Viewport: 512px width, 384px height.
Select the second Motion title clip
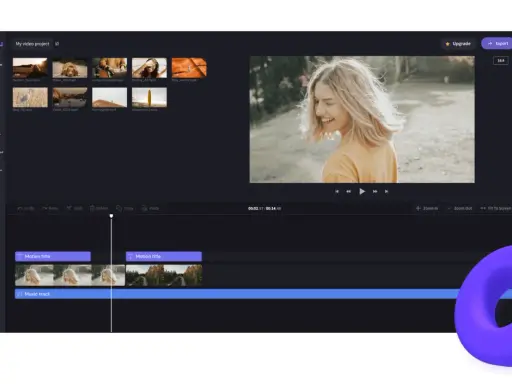coord(164,256)
